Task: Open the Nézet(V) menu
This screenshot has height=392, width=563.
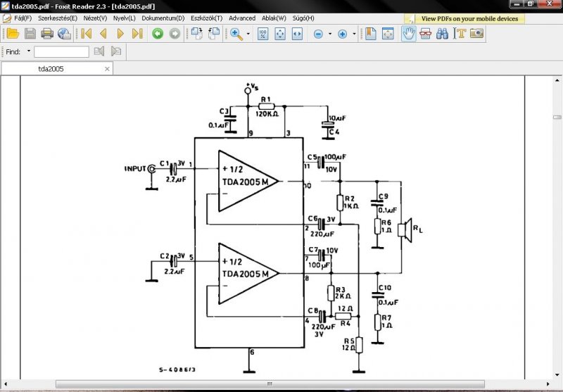Action: pos(95,18)
